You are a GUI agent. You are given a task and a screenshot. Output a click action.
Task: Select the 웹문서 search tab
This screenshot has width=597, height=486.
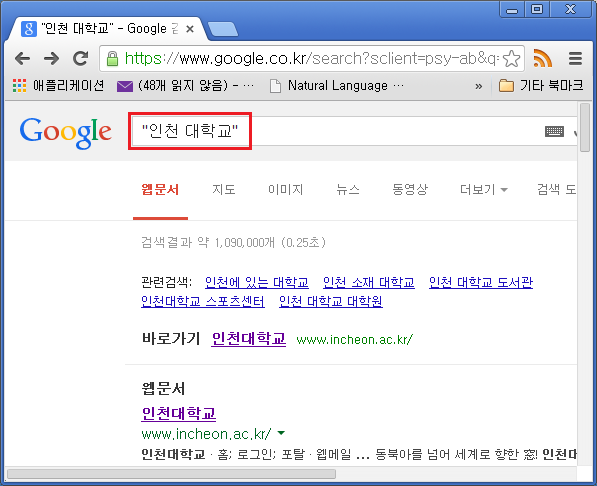pos(160,189)
